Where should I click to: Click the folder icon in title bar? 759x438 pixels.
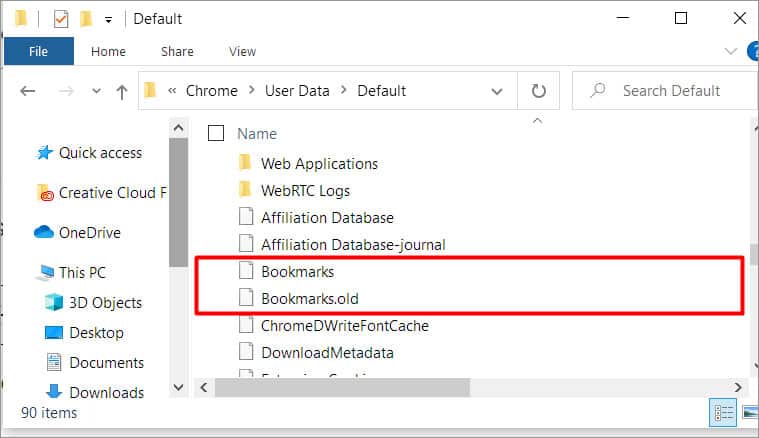point(20,19)
